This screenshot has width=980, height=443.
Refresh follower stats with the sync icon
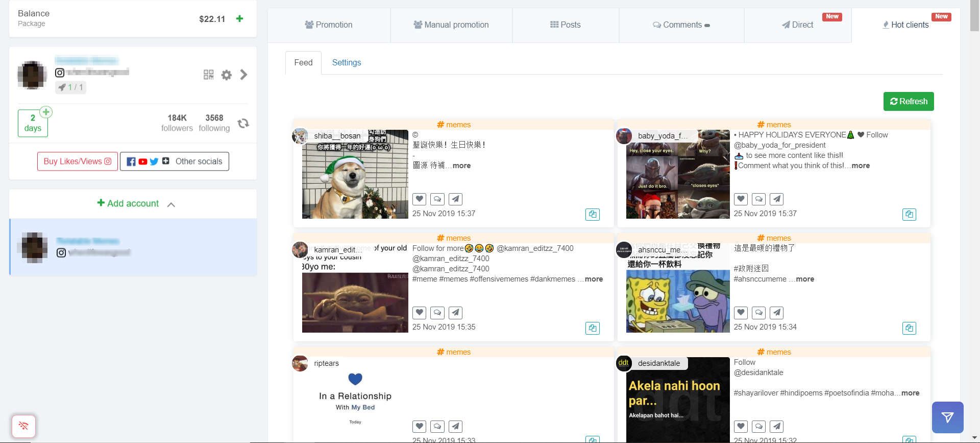pos(243,123)
